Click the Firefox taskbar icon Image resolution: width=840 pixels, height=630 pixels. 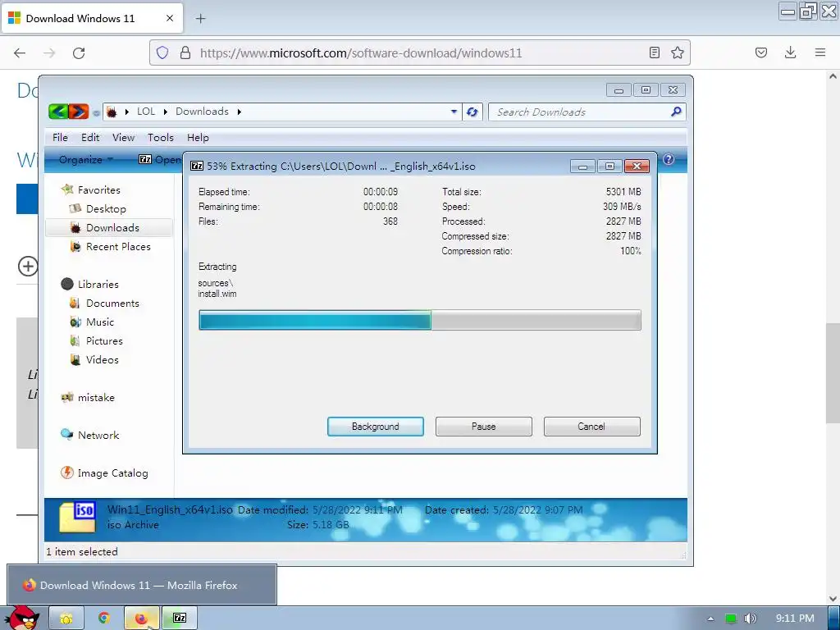pyautogui.click(x=142, y=619)
